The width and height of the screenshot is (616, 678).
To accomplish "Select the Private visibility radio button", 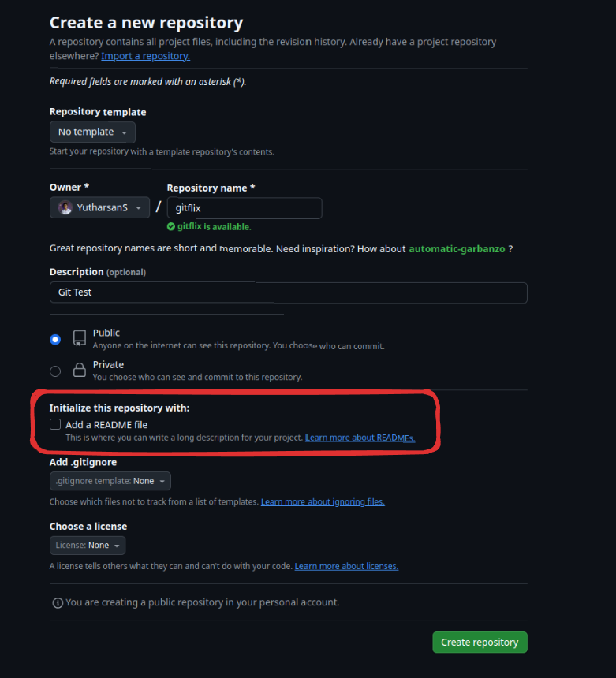I will click(x=55, y=371).
